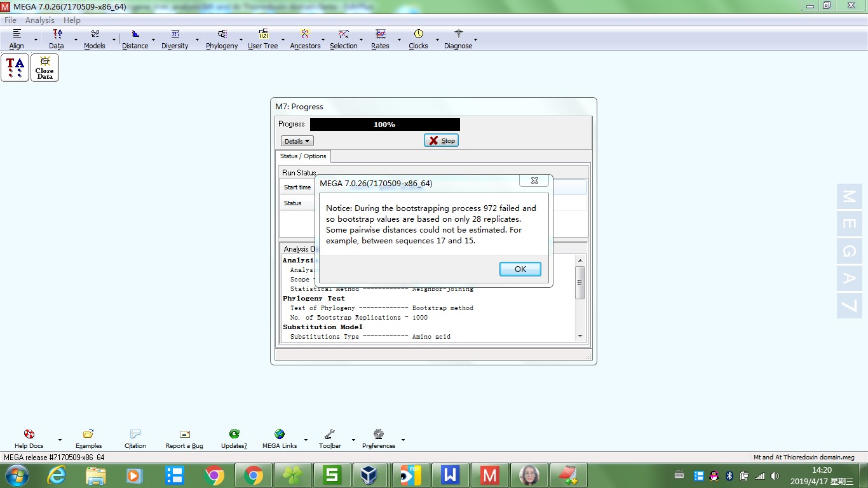Screen dimensions: 868x488
Task: Open the Details dropdown in Progress window
Action: [297, 141]
